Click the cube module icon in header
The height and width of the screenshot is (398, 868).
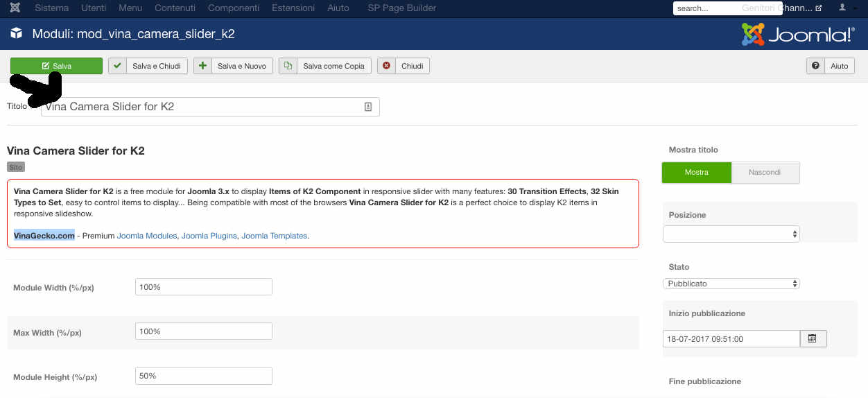pyautogui.click(x=17, y=33)
